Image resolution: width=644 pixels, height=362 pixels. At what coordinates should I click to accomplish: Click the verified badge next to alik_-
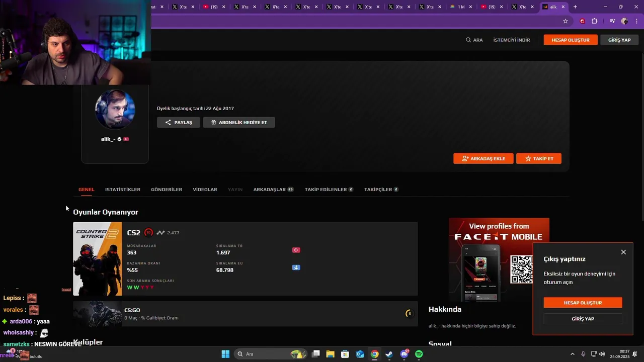tap(119, 139)
